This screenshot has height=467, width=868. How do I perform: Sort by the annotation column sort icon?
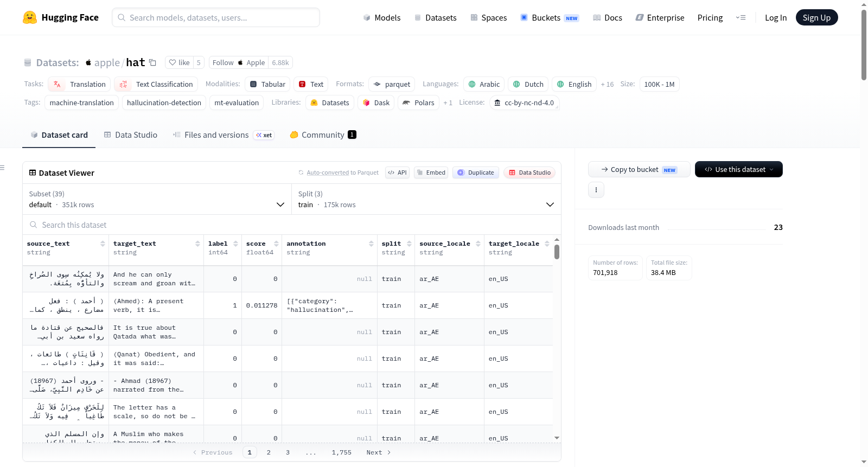tap(371, 244)
